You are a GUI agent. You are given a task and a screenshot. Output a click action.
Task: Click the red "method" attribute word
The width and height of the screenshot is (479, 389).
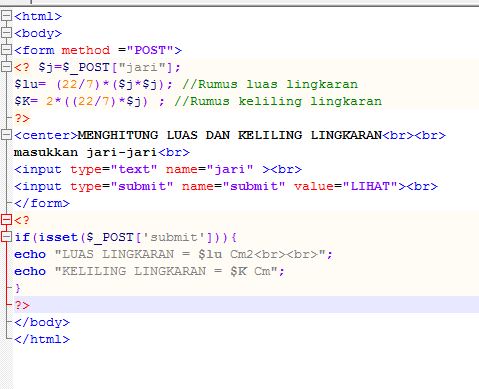86,50
